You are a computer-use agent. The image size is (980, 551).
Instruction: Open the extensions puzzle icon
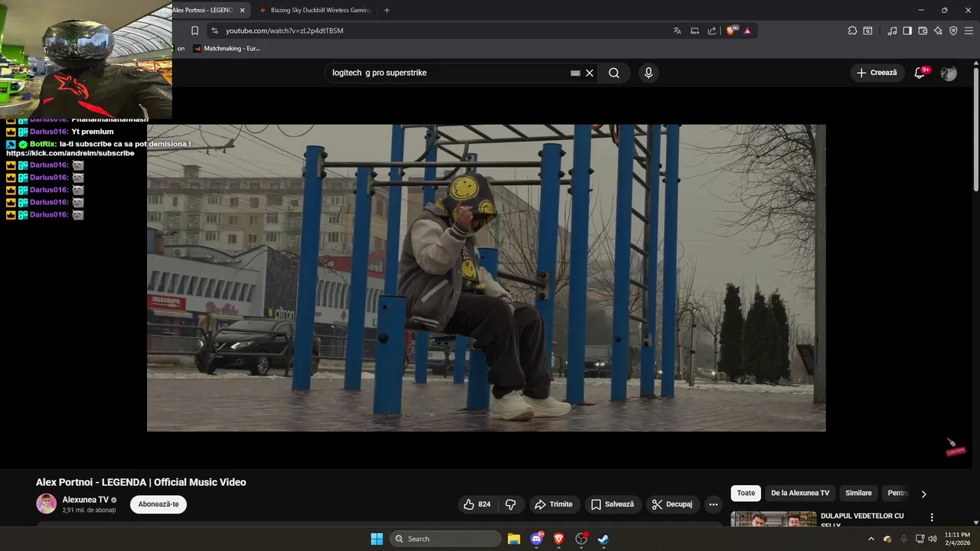click(x=852, y=31)
